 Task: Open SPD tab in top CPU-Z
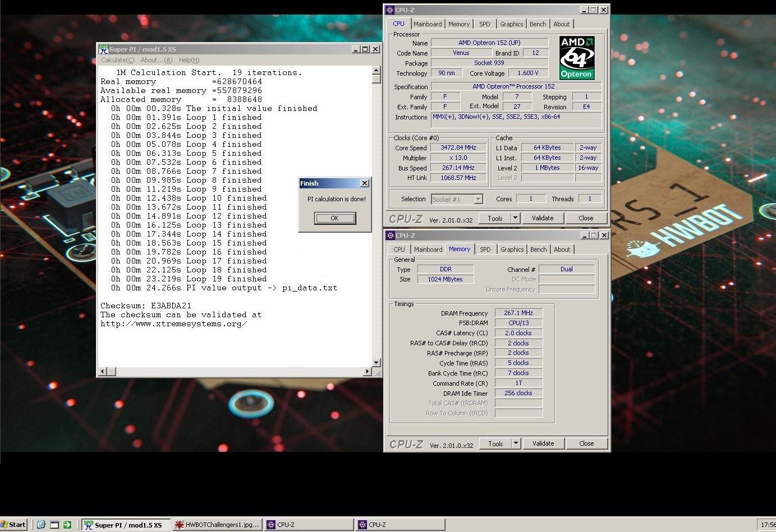point(485,24)
